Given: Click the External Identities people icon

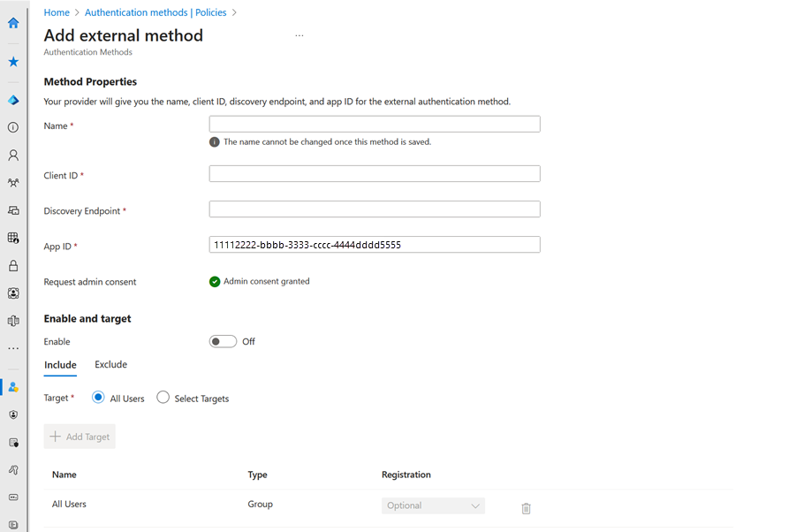Looking at the screenshot, I should click(12, 183).
